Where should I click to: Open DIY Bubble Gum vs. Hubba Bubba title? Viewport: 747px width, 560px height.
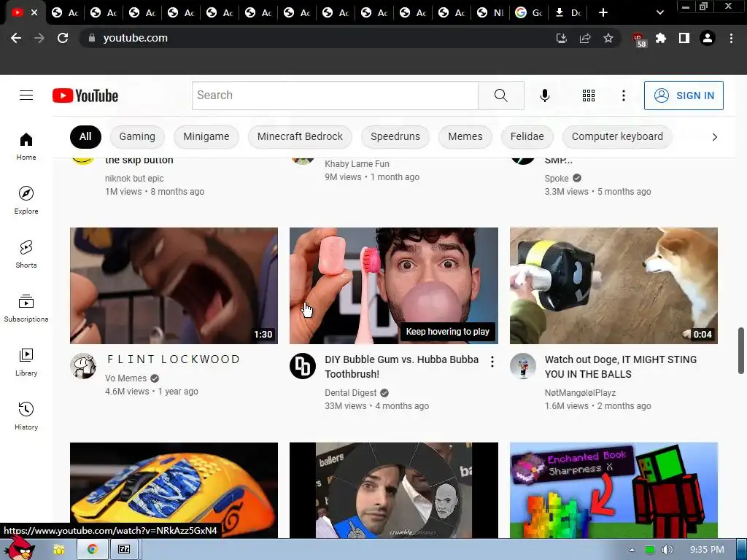(402, 367)
